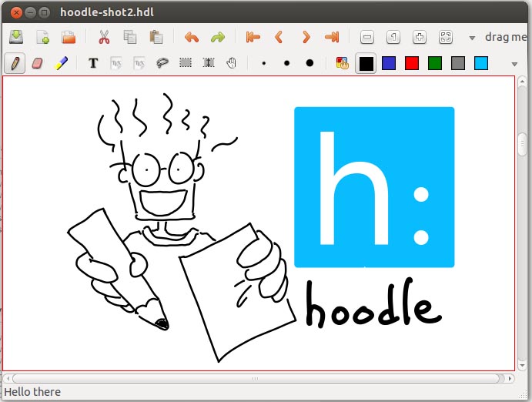Screen dimensions: 532x402
Task: Click the horizontal scrollbar thumb
Action: 256,378
